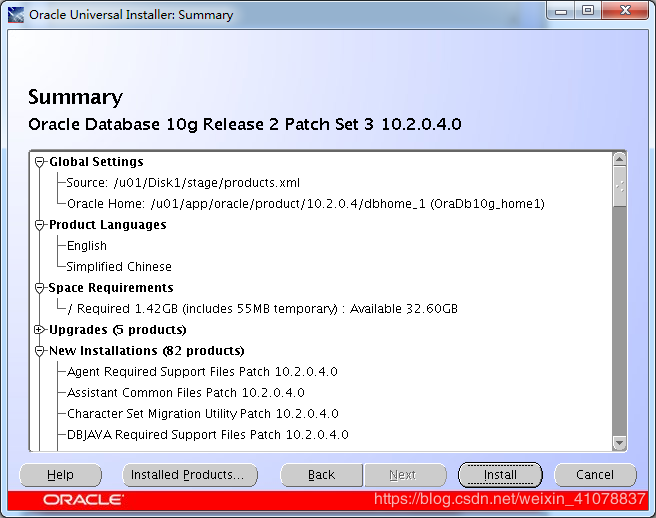Collapse the Global Settings tree node

coord(40,162)
